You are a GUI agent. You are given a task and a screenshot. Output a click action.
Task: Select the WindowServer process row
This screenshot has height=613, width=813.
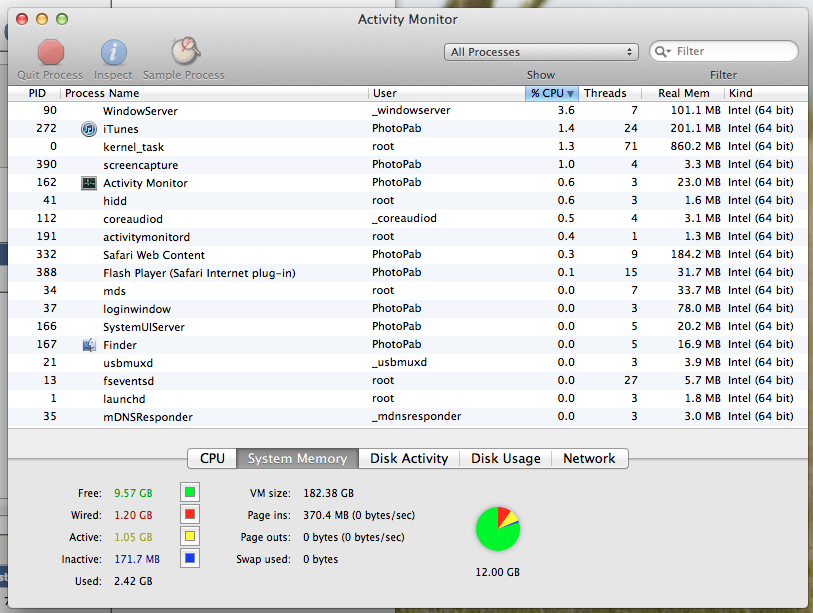[408, 111]
